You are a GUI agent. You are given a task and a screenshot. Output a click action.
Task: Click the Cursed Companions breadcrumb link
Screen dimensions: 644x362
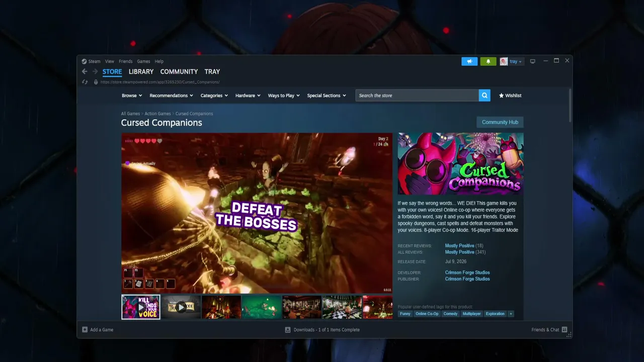coord(194,114)
